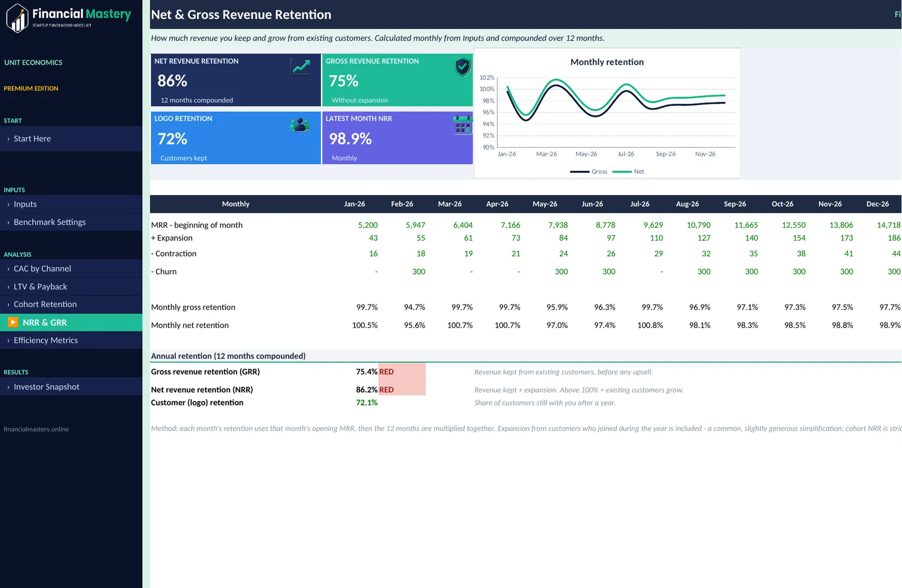The height and width of the screenshot is (588, 902).
Task: Click the chevron before CAC by Channel
Action: tap(8, 269)
